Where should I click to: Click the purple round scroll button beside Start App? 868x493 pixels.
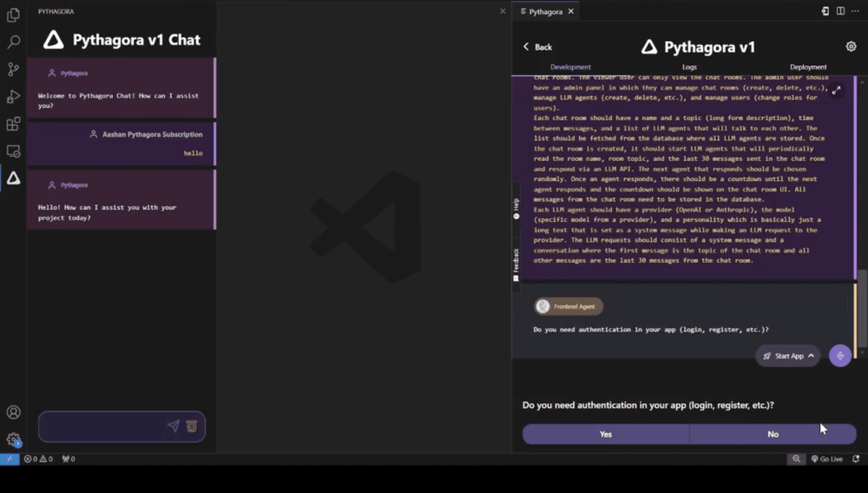coord(840,356)
